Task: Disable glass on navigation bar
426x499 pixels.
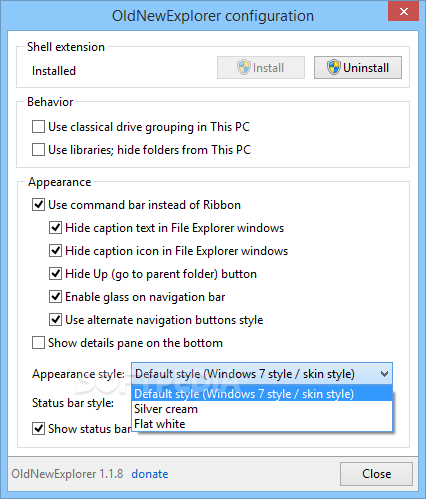Action: tap(55, 297)
